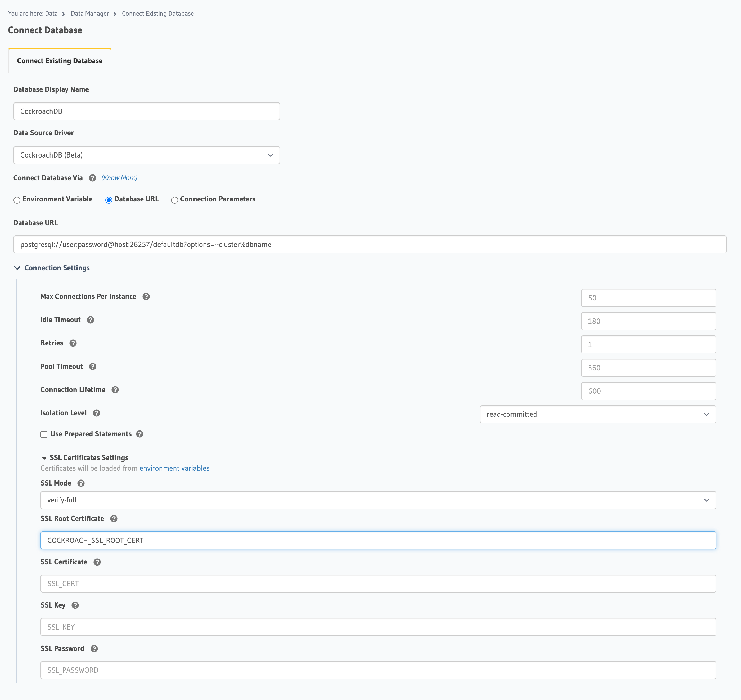Image resolution: width=741 pixels, height=700 pixels.
Task: Choose the Connection Parameters radio button
Action: coord(174,200)
